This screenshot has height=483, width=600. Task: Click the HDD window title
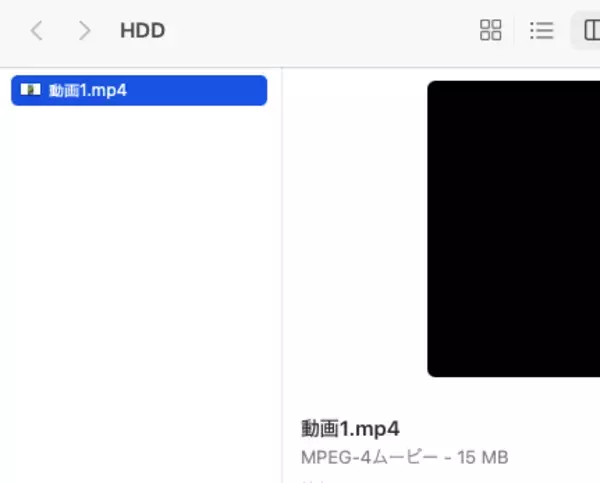142,30
